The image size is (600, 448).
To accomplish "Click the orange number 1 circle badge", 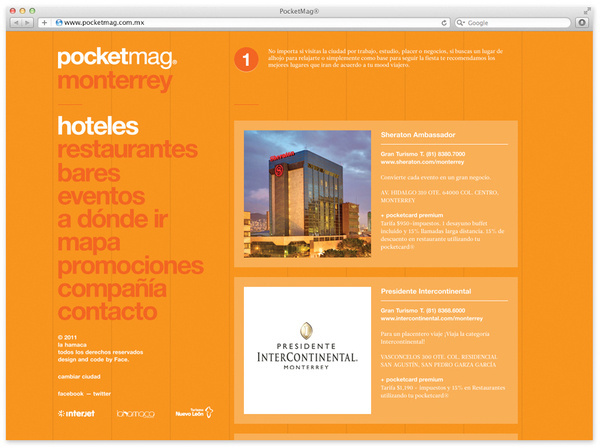I will coord(246,59).
